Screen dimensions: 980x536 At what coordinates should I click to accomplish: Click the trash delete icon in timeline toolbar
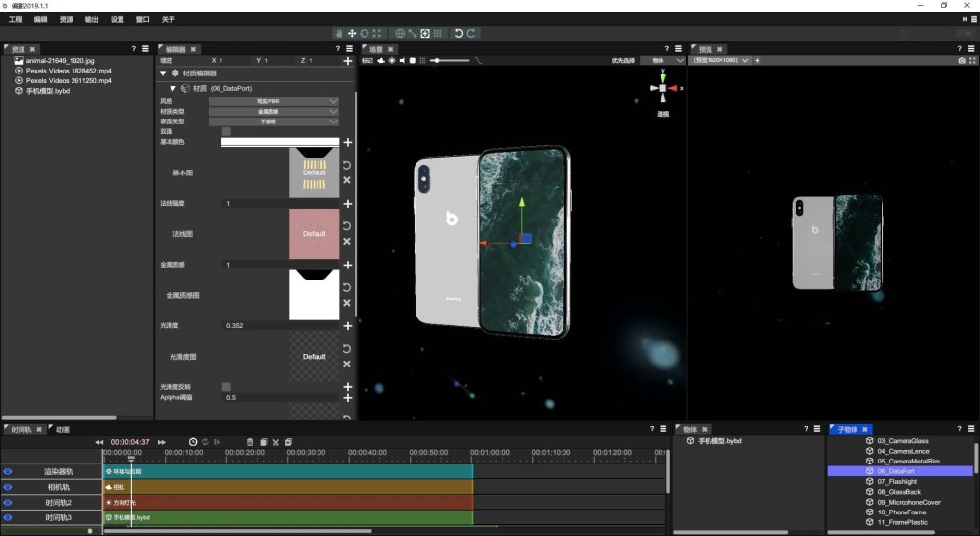[x=250, y=442]
